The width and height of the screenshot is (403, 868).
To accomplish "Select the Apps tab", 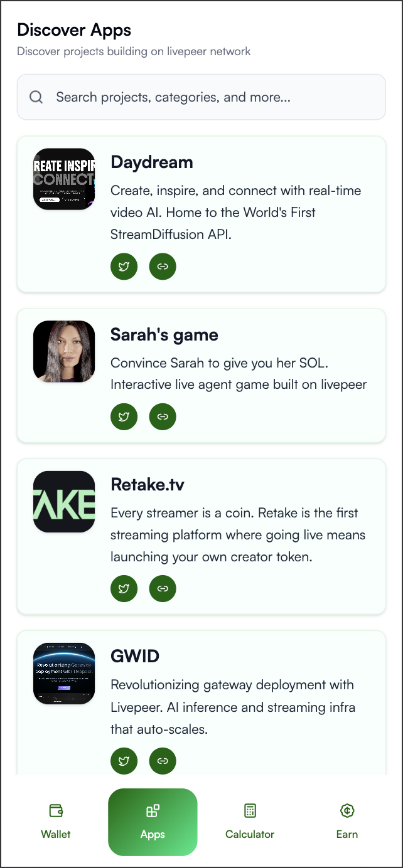I will point(153,822).
